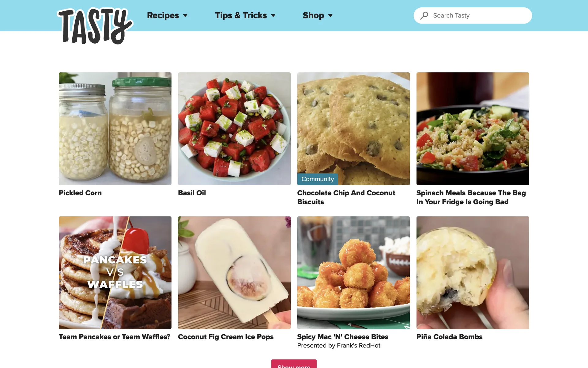Open the Spicy Mac 'N' Cheese Bites image
The image size is (588, 368).
coord(353,273)
